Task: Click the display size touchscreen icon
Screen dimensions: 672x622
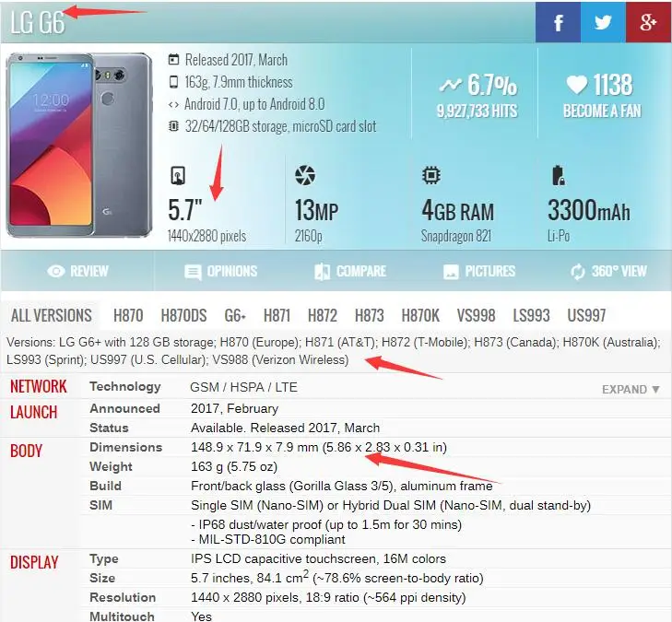Action: tap(178, 175)
